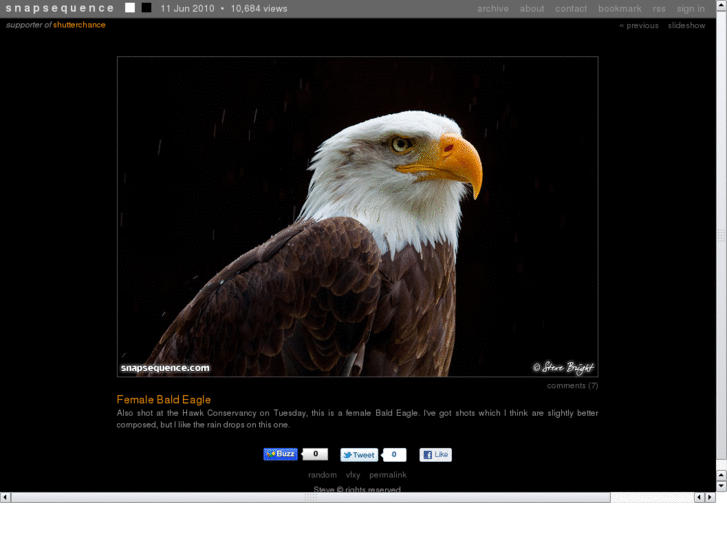Start the slideshow
Screen dimensions: 727x545
coord(686,26)
